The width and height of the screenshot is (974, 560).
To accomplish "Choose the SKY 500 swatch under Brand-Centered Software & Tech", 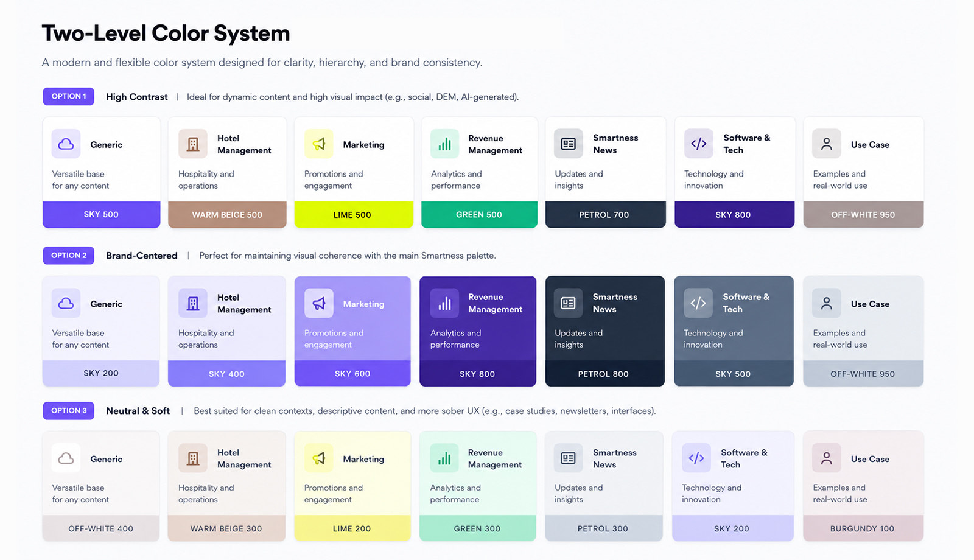I will tap(734, 373).
